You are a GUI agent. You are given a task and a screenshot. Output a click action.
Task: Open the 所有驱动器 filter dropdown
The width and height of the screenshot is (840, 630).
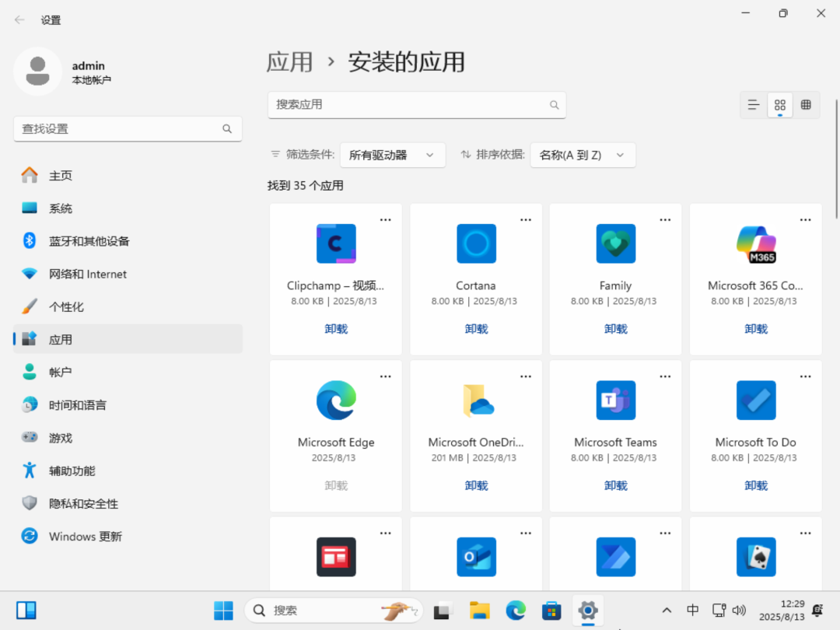click(392, 155)
